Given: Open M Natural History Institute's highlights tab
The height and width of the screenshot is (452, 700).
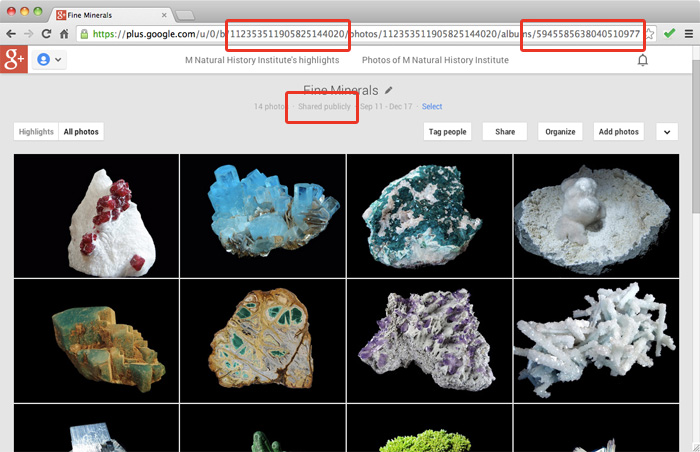Looking at the screenshot, I should tap(264, 60).
